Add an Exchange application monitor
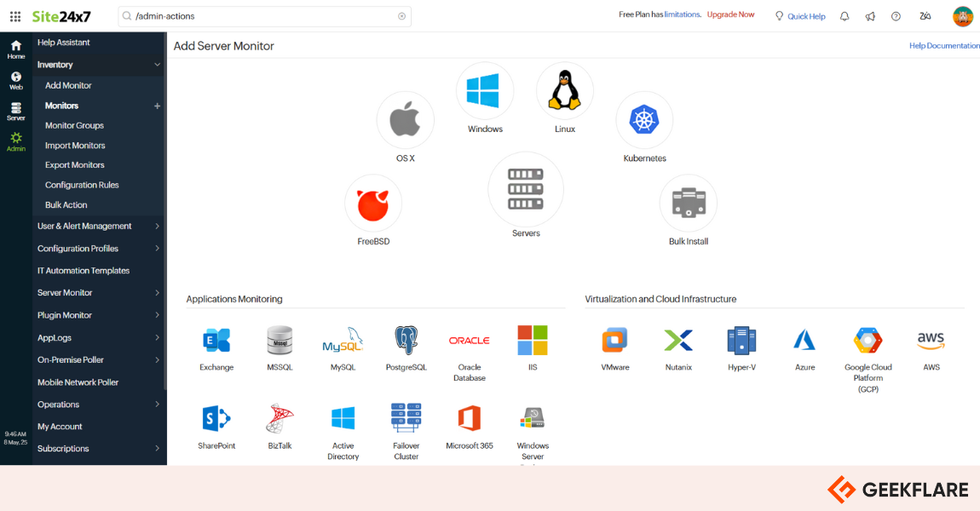The height and width of the screenshot is (511, 980). coord(216,341)
